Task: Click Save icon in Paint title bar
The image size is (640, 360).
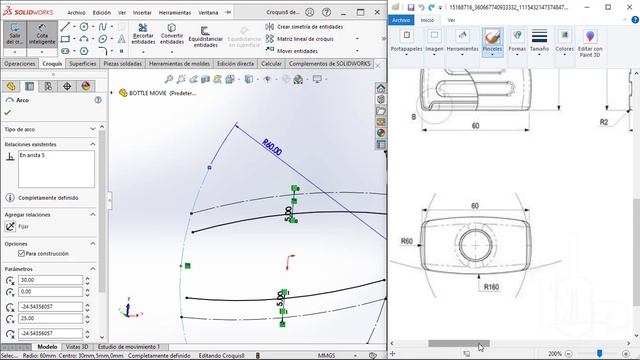Action: point(411,7)
